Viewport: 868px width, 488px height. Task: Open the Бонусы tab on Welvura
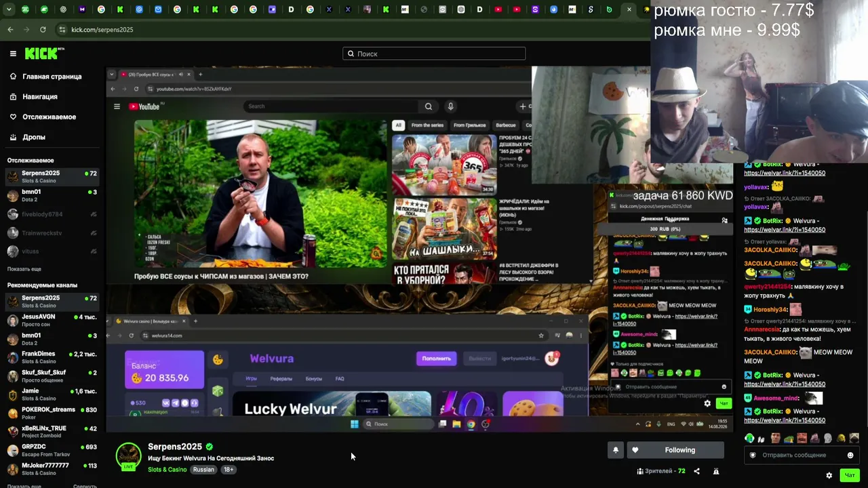(314, 379)
